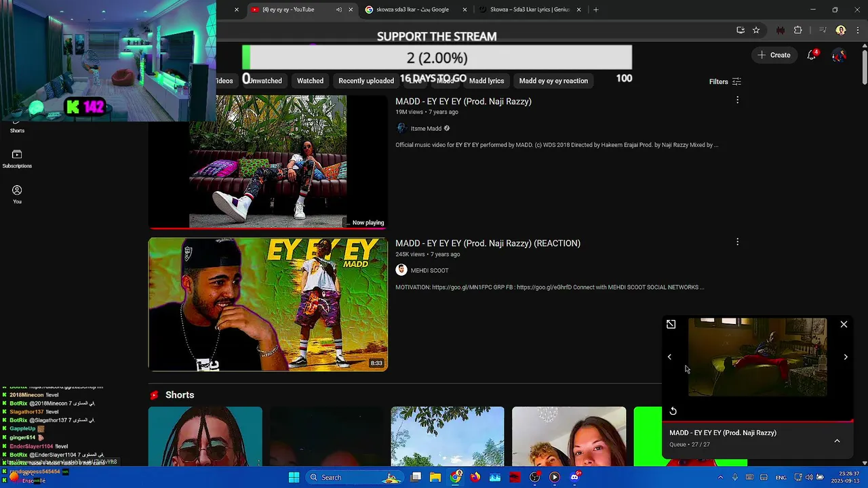The height and width of the screenshot is (488, 868).
Task: Skip to previous video in miniplayer
Action: click(x=669, y=357)
